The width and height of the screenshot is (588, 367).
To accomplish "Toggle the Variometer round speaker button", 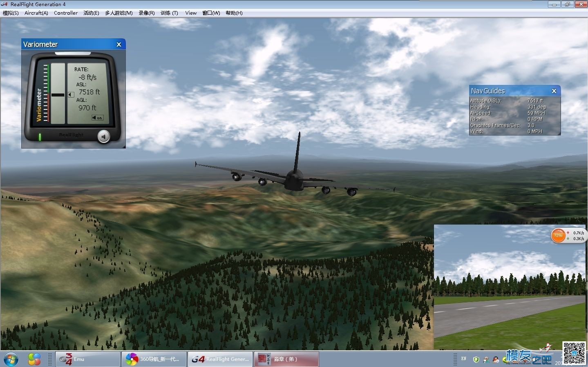I will pyautogui.click(x=104, y=136).
